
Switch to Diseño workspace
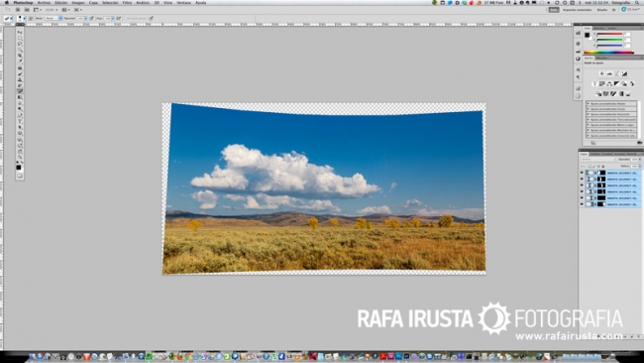(602, 10)
